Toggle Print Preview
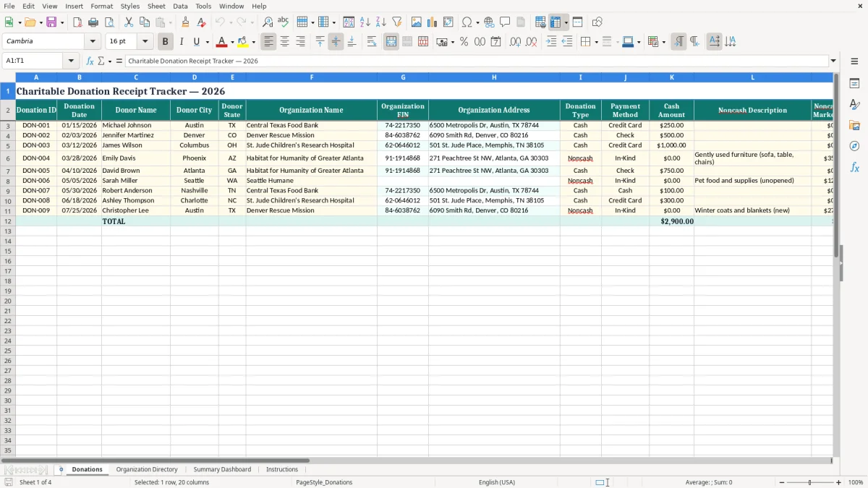Screen dimensions: 868x488 click(x=109, y=22)
